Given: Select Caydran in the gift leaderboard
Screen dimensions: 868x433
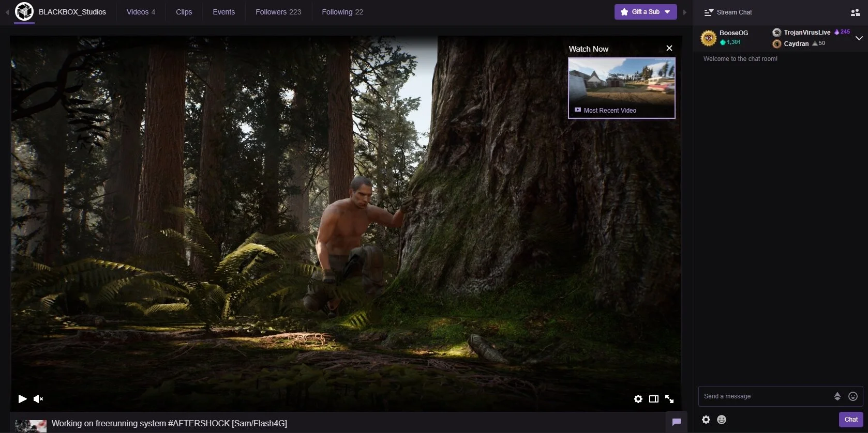Looking at the screenshot, I should click(x=796, y=43).
